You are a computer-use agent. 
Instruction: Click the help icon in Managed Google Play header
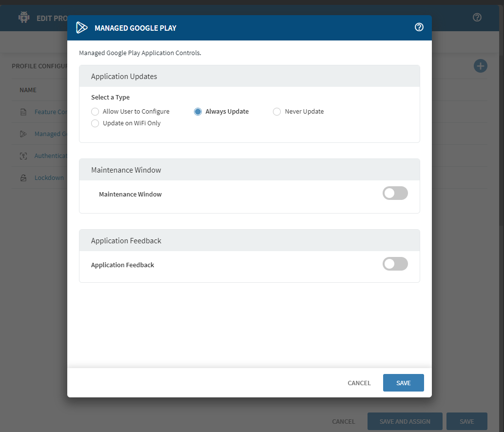419,27
